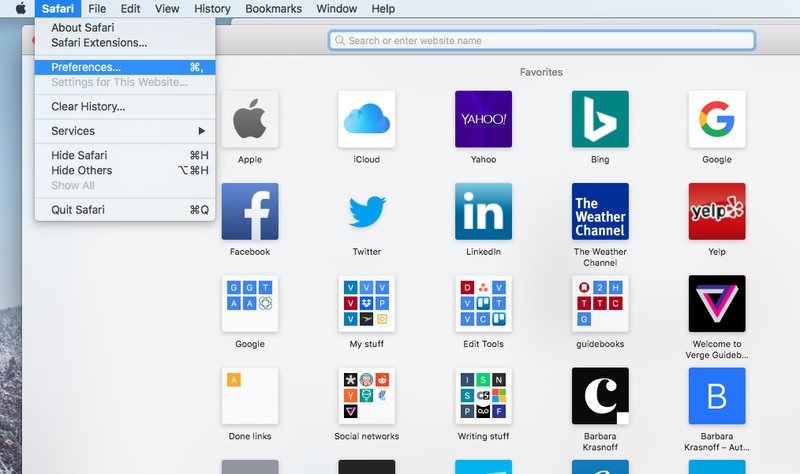This screenshot has width=800, height=474.
Task: Open the Help menu
Action: tap(383, 9)
